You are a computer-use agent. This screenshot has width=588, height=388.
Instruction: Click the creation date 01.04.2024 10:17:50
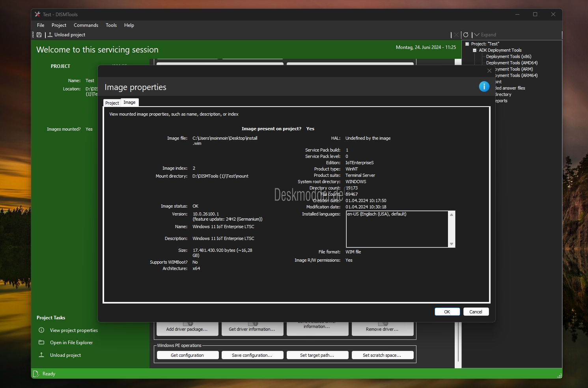(366, 201)
